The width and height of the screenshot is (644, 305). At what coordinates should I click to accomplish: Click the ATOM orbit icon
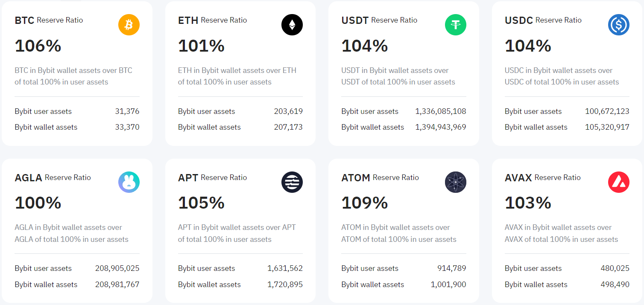(x=456, y=182)
